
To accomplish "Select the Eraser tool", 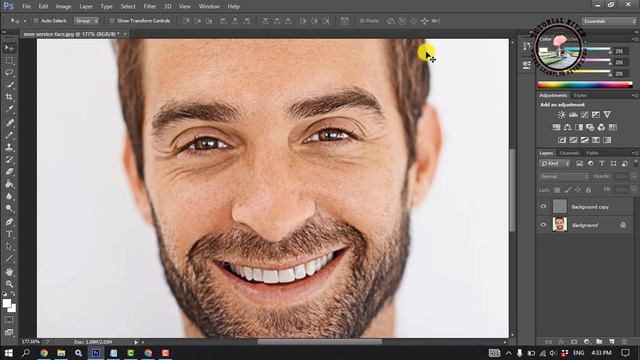I will (x=9, y=172).
